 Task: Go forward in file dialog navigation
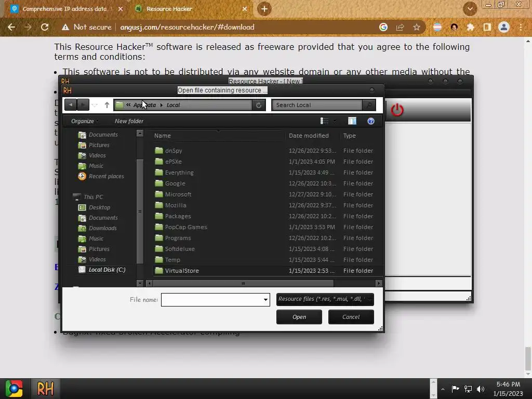(83, 105)
